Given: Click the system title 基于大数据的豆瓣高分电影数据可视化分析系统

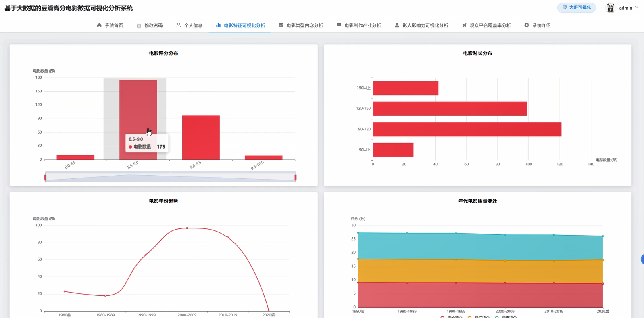Looking at the screenshot, I should [x=69, y=8].
